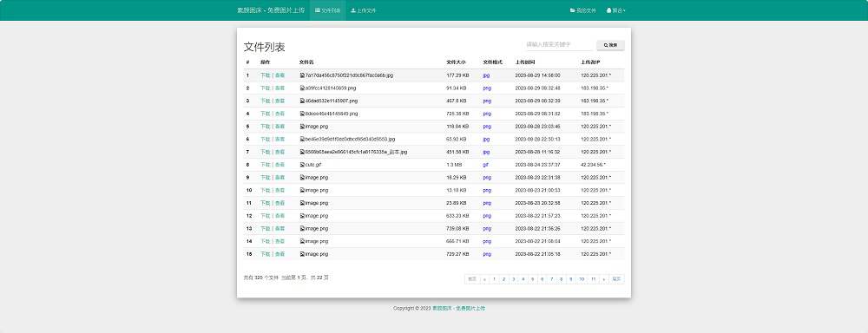This screenshot has width=868, height=333.
Task: Go to page 5 in pagination
Action: point(533,279)
